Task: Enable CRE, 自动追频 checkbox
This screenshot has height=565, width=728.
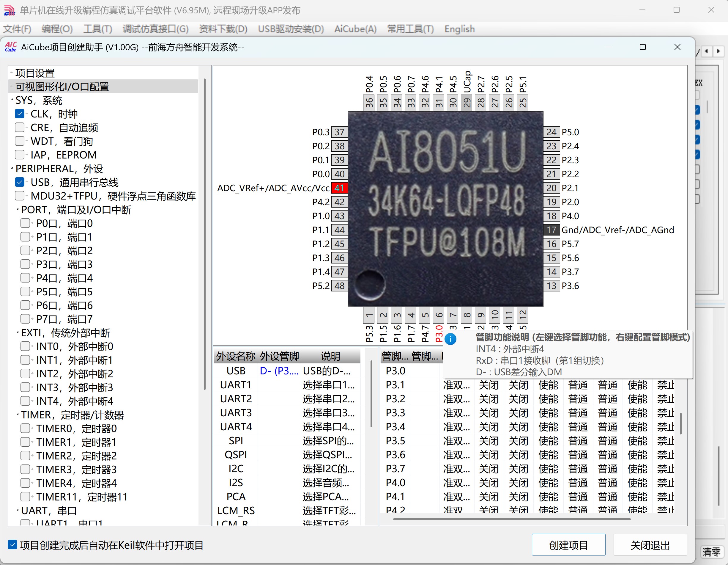Action: click(20, 127)
